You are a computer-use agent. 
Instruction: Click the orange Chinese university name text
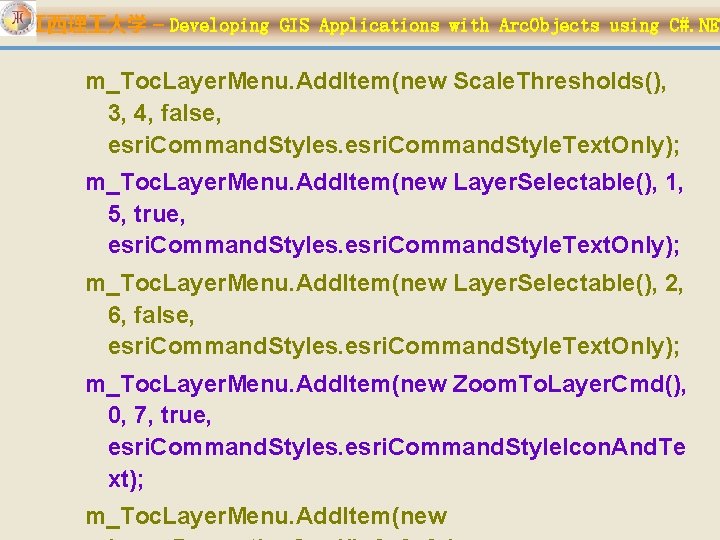(x=92, y=24)
